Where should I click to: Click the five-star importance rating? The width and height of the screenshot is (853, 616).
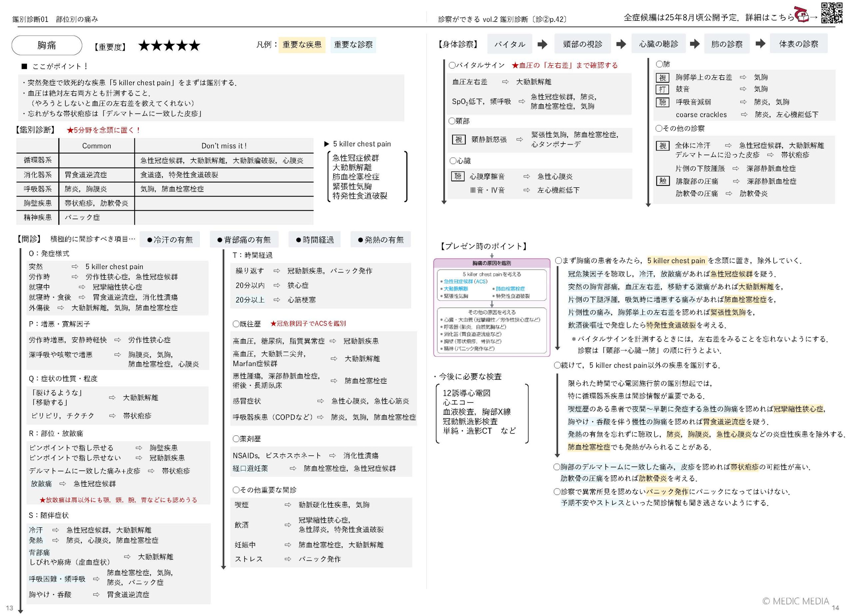[x=169, y=46]
